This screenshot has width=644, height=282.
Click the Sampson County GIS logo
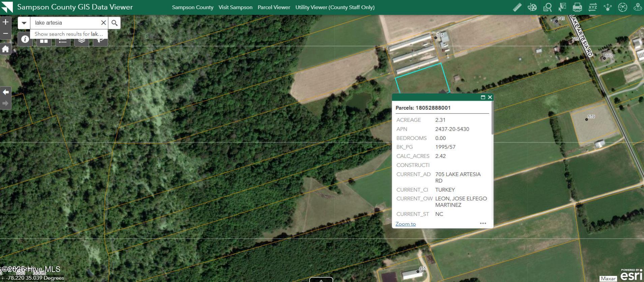click(7, 7)
